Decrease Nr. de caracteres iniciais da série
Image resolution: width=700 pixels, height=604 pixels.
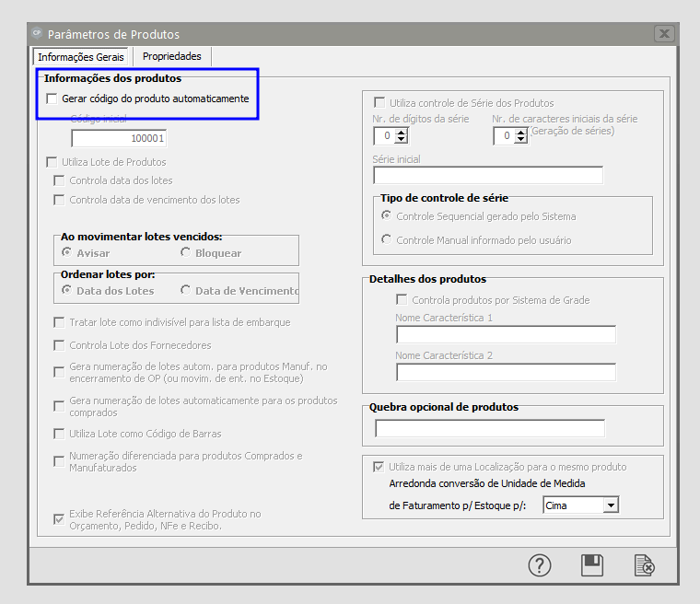click(521, 140)
